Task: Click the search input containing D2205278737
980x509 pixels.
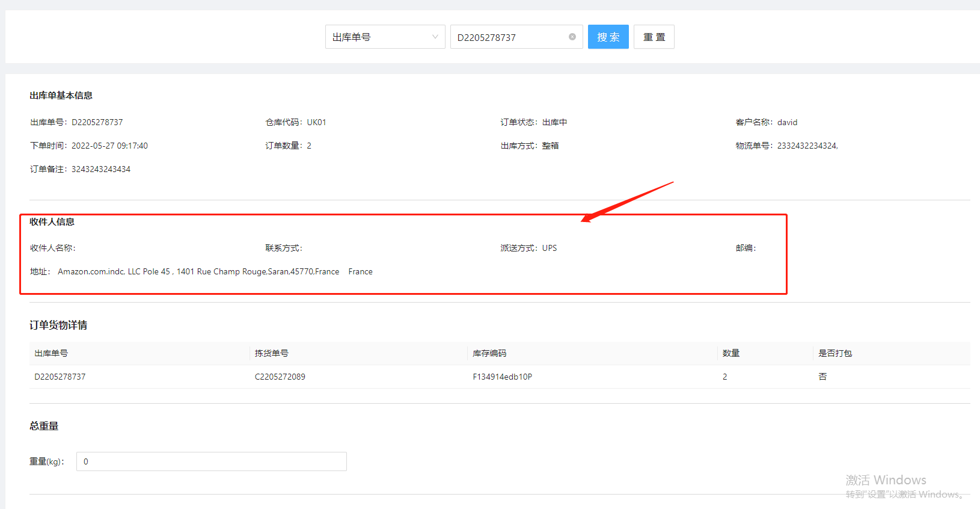Action: 508,37
